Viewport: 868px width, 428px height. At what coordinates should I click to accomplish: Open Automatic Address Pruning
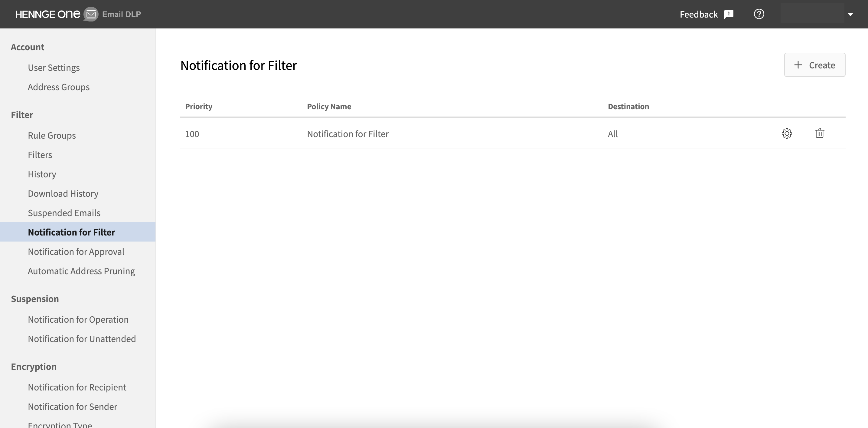coord(81,271)
